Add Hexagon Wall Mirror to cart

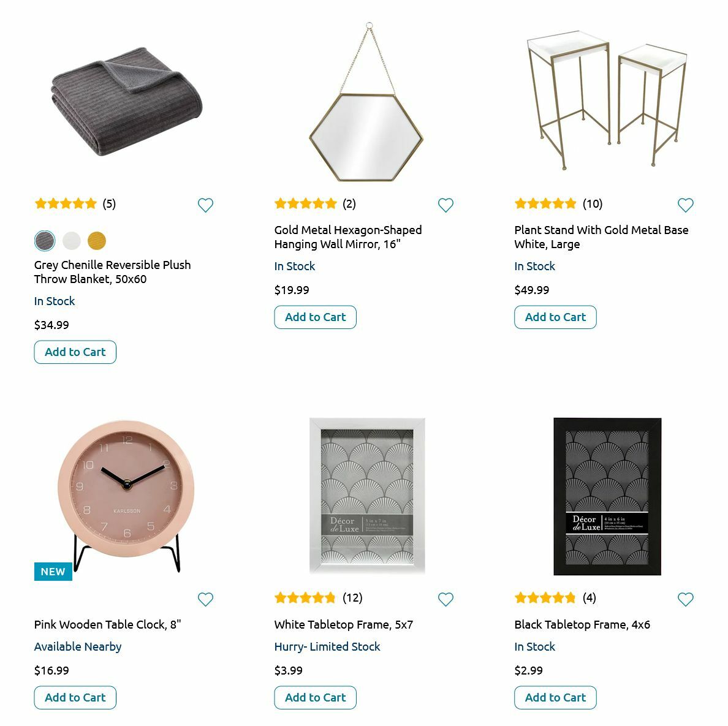315,317
